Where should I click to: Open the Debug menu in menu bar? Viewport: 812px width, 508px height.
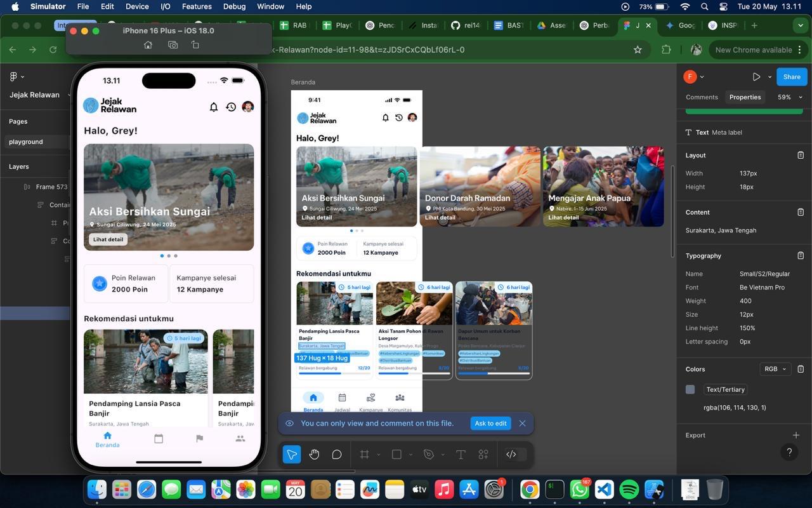(234, 6)
